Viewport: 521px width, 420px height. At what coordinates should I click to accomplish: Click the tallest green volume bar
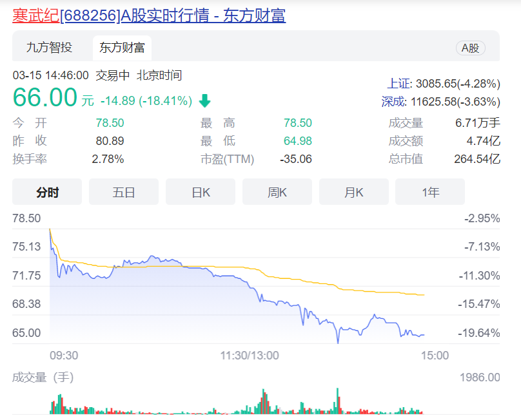click(x=338, y=401)
